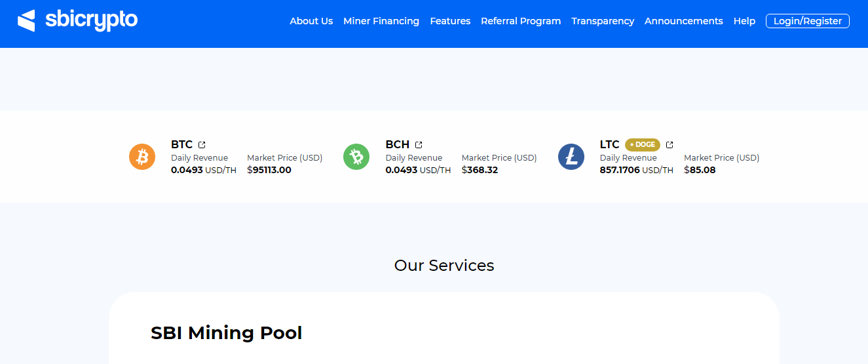Click LTC market price $85.08
868x364 pixels.
[x=700, y=170]
